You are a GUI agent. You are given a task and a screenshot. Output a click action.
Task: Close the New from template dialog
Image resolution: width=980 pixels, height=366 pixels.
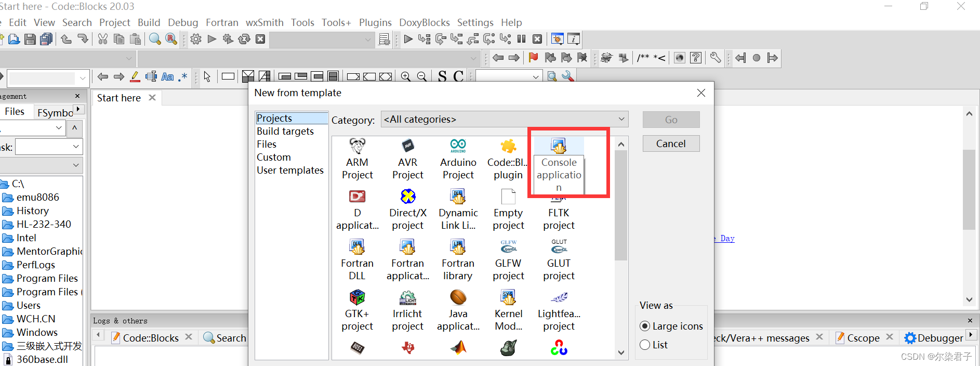(701, 93)
